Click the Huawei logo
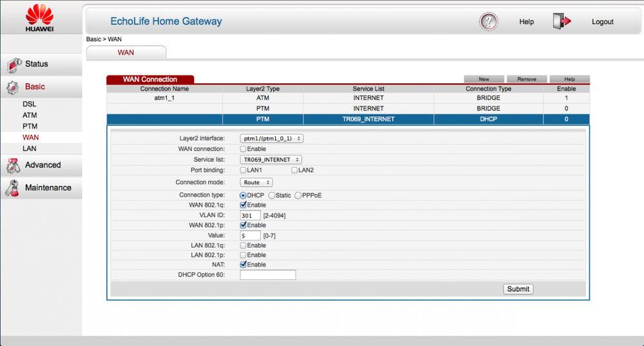The image size is (644, 346). (x=39, y=17)
